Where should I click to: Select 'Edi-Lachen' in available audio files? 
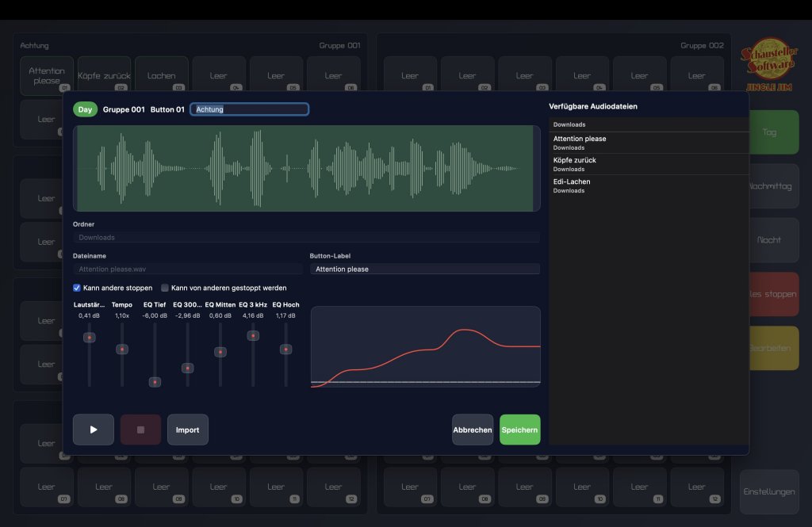point(649,186)
